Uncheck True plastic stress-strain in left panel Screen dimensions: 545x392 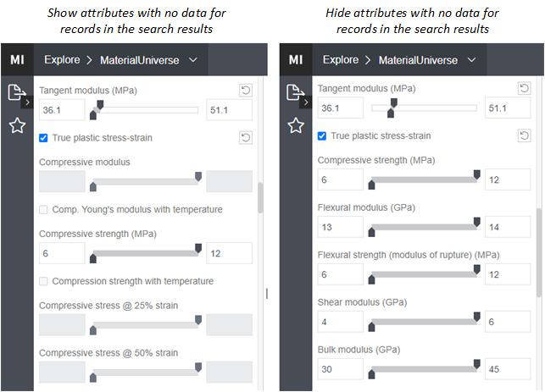[44, 138]
